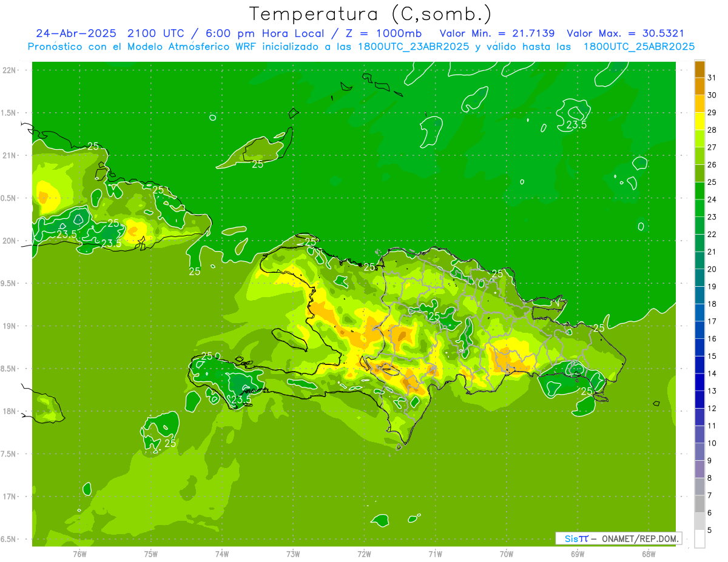Click the "22N" latitude label
Screen dimensions: 728x562
pyautogui.click(x=10, y=70)
